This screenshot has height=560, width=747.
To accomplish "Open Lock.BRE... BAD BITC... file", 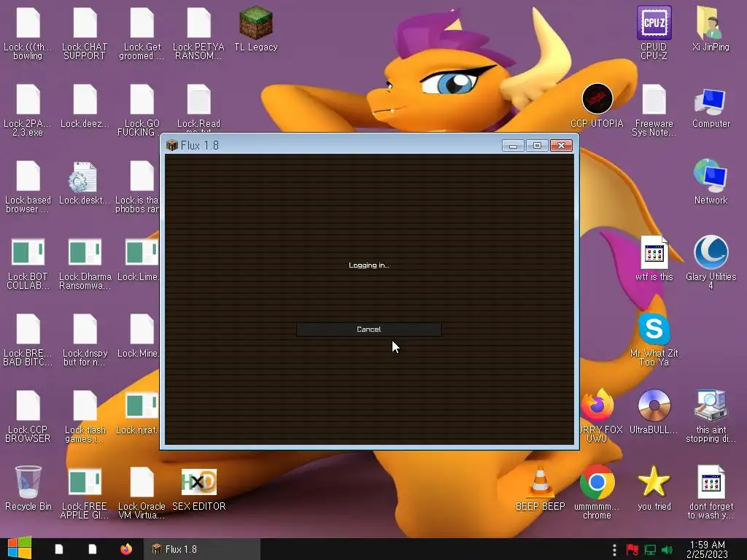I will pyautogui.click(x=28, y=340).
